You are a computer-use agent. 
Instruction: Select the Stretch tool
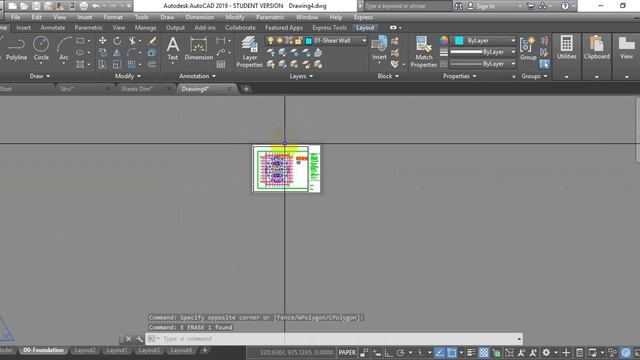point(102,64)
